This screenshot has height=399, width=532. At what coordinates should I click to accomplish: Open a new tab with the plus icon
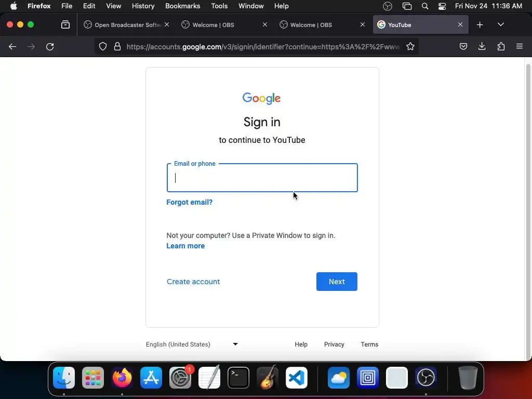[480, 25]
